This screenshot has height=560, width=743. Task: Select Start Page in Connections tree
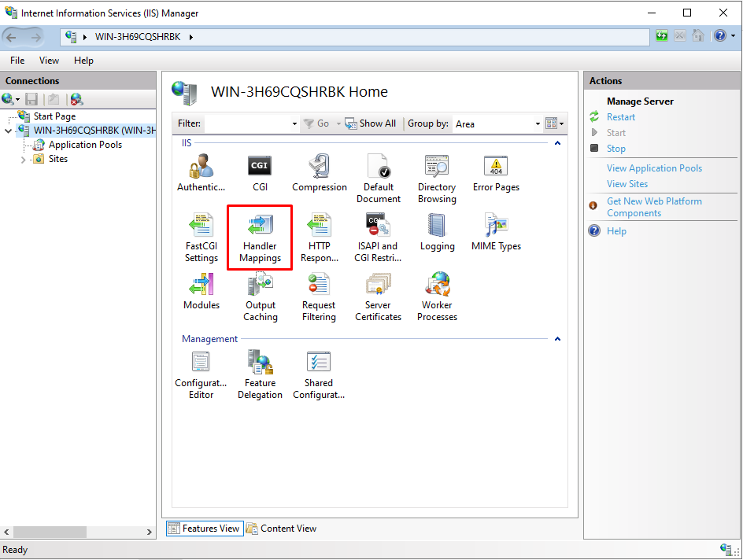click(x=54, y=116)
